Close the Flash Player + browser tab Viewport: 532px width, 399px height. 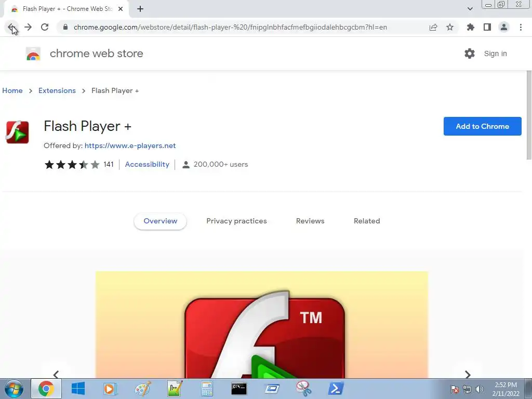121,9
